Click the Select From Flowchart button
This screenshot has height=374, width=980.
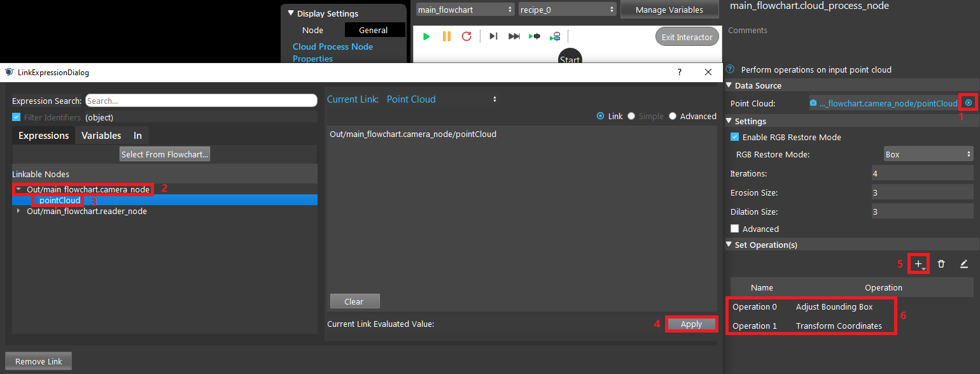pos(165,154)
